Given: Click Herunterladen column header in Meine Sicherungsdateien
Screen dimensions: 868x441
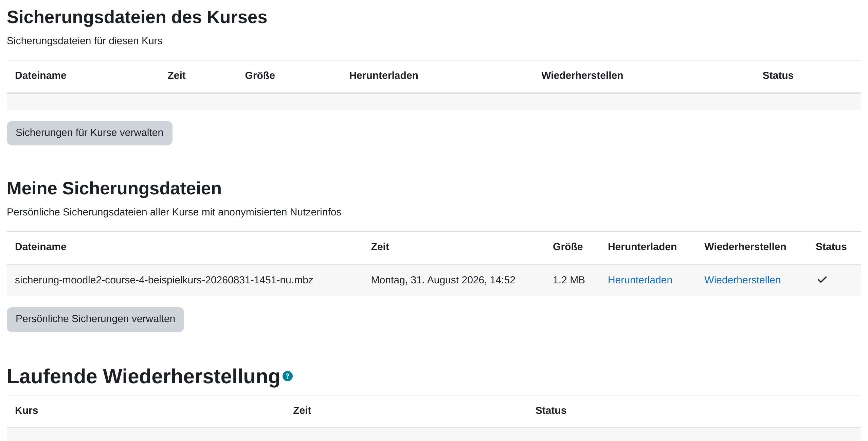Looking at the screenshot, I should [x=642, y=247].
